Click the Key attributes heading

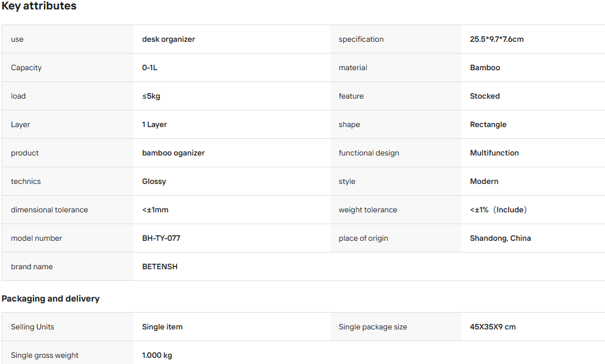click(x=39, y=6)
